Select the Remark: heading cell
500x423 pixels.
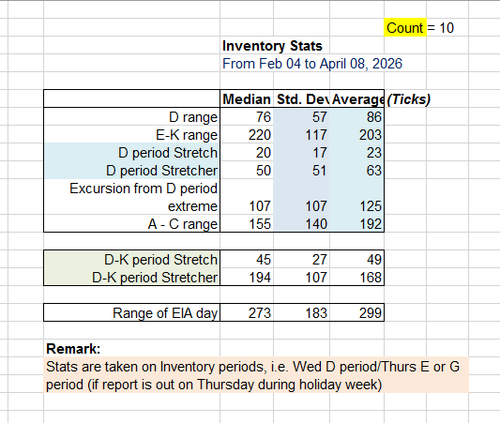point(73,349)
